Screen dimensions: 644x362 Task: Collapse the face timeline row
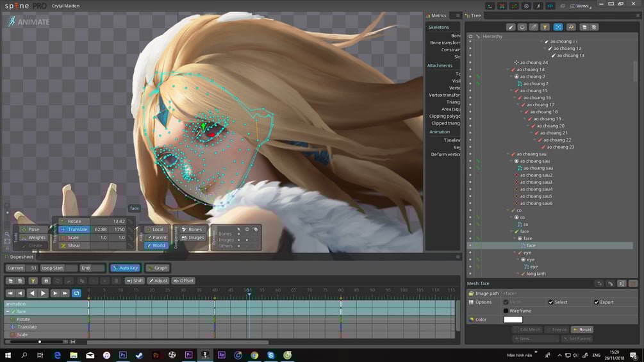click(x=8, y=311)
